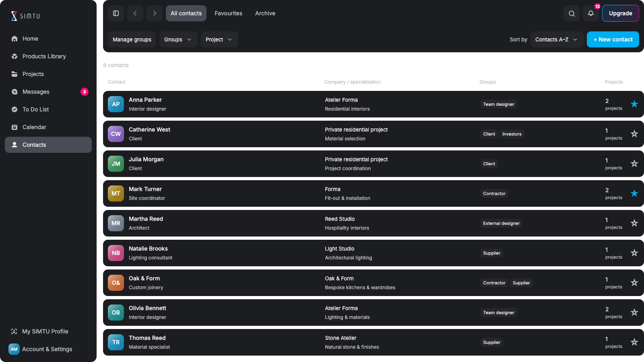Favourite Catherine West with star
The width and height of the screenshot is (644, 362).
click(634, 134)
